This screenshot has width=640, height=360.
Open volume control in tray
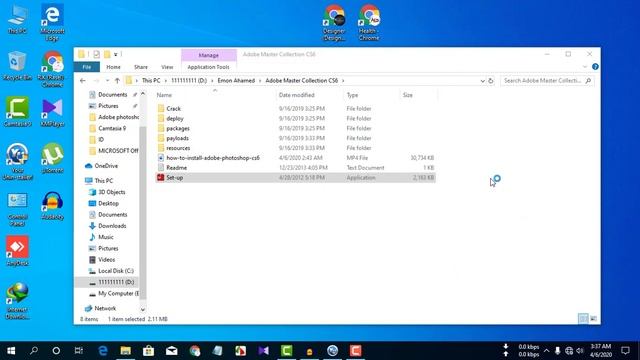click(x=580, y=351)
